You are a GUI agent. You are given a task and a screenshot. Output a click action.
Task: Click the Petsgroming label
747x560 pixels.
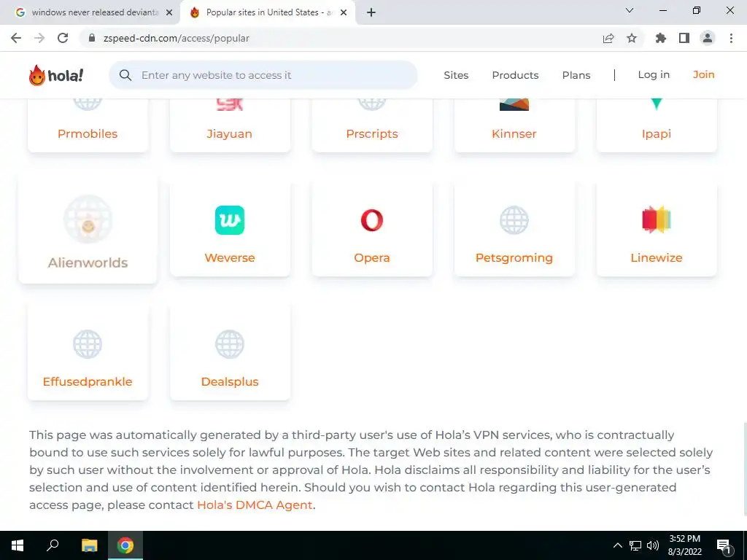514,257
